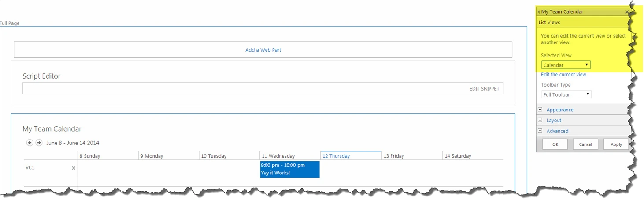Click the Cancel button

tap(585, 144)
